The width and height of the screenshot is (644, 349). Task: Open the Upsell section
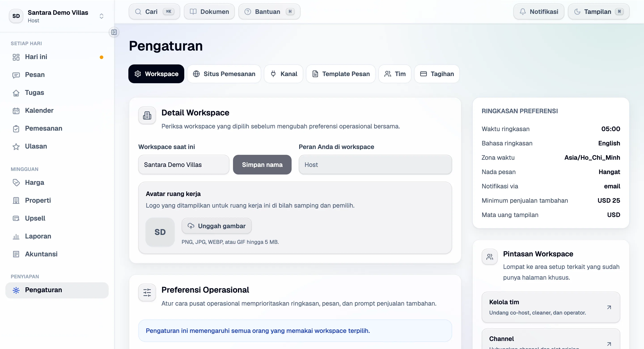click(x=57, y=218)
